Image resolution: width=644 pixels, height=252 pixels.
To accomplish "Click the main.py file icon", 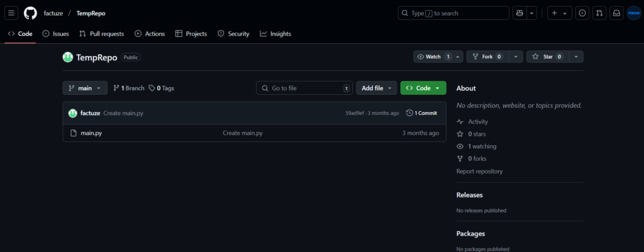I will [74, 133].
